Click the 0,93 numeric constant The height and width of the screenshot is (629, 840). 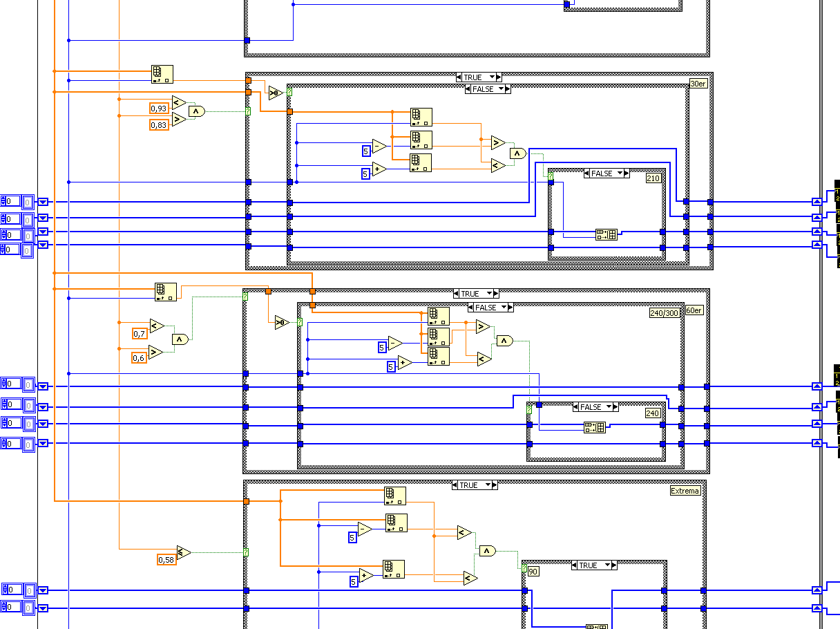[159, 108]
